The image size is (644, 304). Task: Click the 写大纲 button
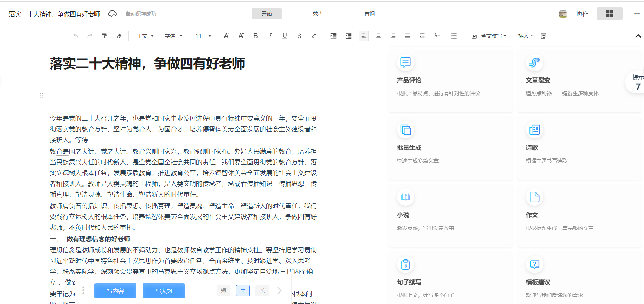pyautogui.click(x=164, y=291)
